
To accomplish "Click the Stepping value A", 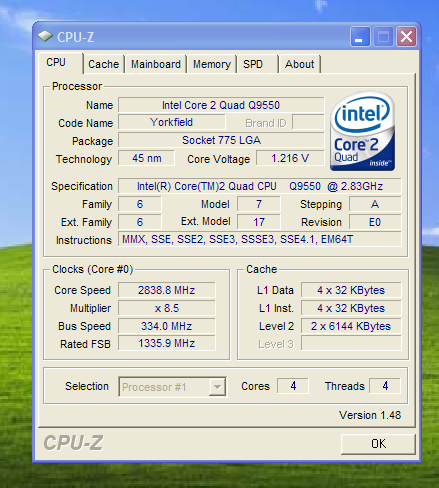I will point(375,204).
